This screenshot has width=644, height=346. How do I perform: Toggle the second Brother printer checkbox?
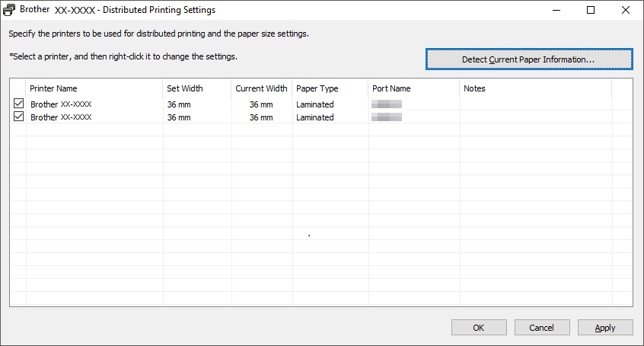(x=18, y=117)
